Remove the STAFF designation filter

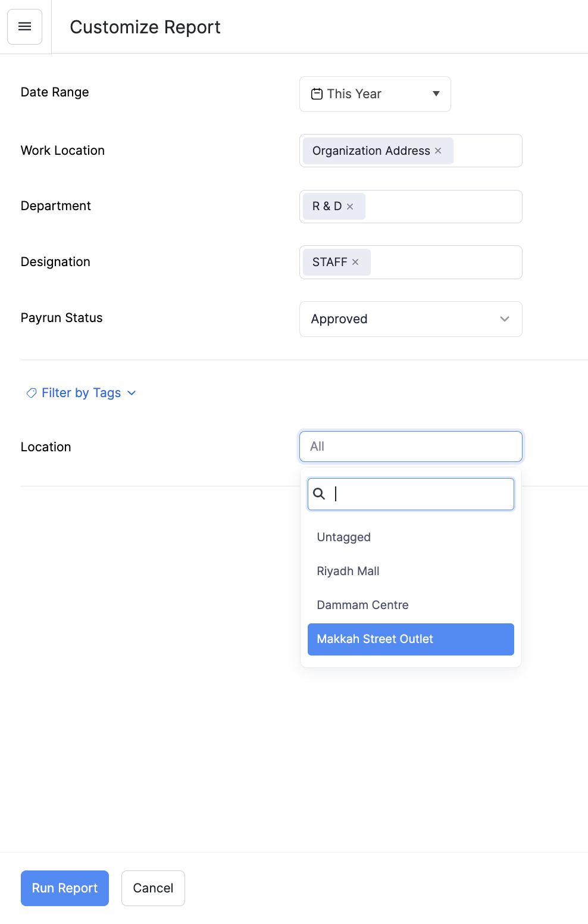[x=355, y=262]
